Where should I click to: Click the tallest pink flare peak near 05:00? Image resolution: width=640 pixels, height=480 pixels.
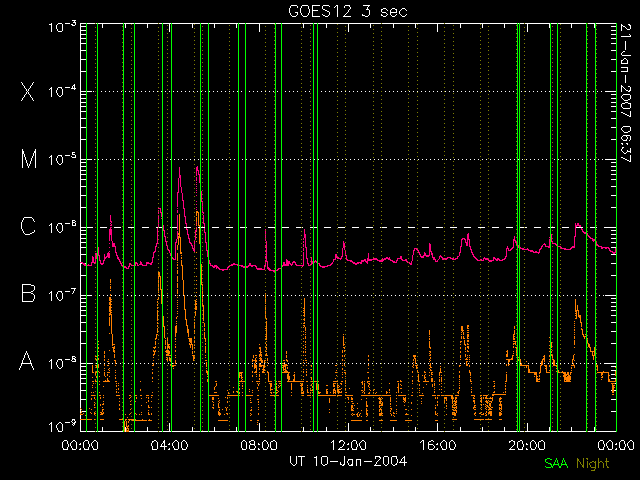click(x=197, y=167)
